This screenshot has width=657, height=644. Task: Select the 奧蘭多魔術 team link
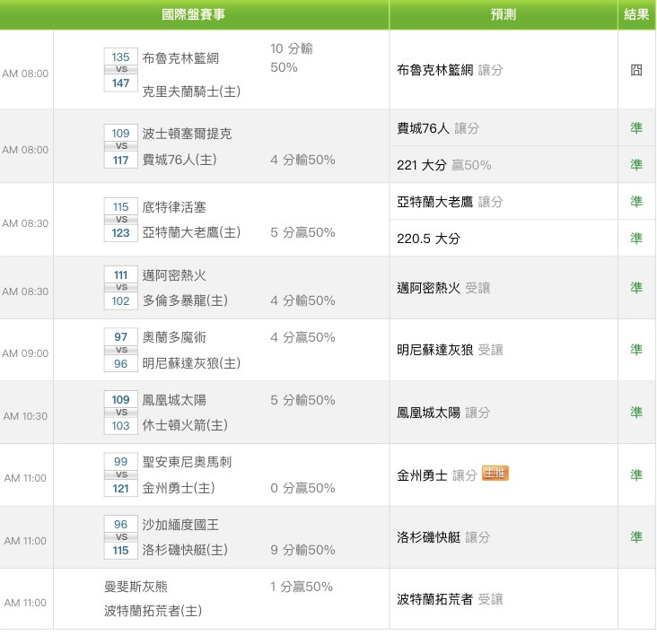pos(174,337)
